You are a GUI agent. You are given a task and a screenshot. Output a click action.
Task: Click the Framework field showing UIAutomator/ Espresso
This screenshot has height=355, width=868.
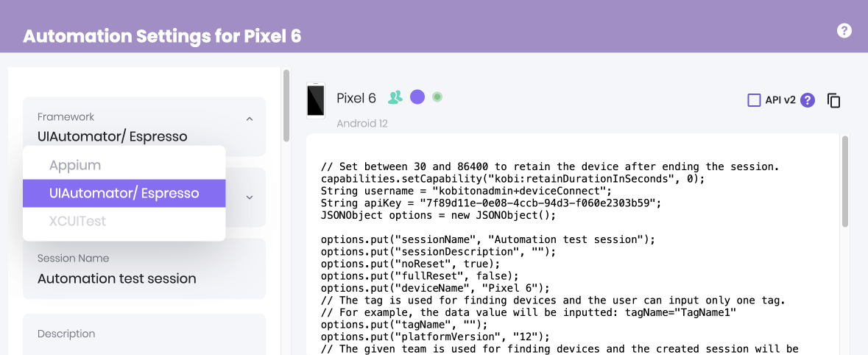[144, 127]
